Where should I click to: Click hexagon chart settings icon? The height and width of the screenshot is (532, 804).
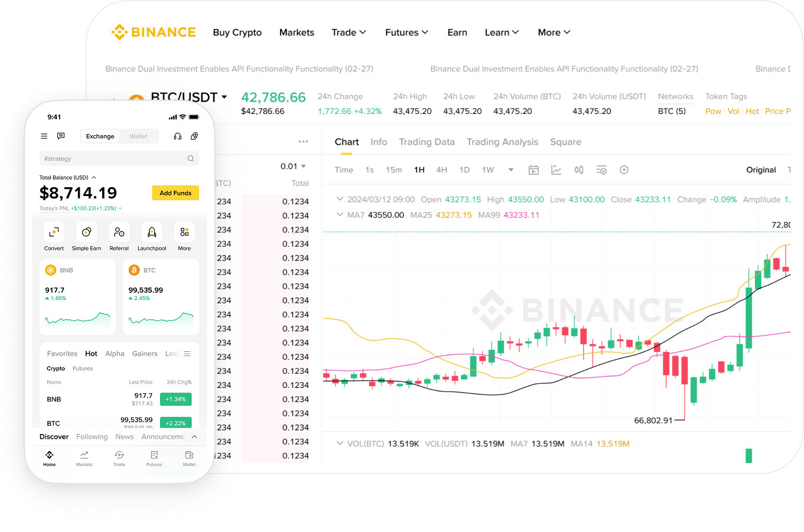[x=624, y=170]
